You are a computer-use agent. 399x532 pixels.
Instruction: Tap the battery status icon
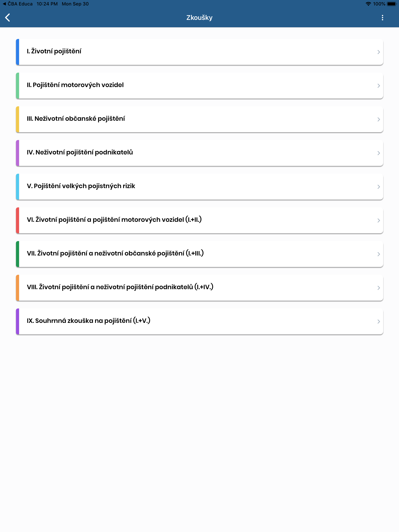pos(392,4)
